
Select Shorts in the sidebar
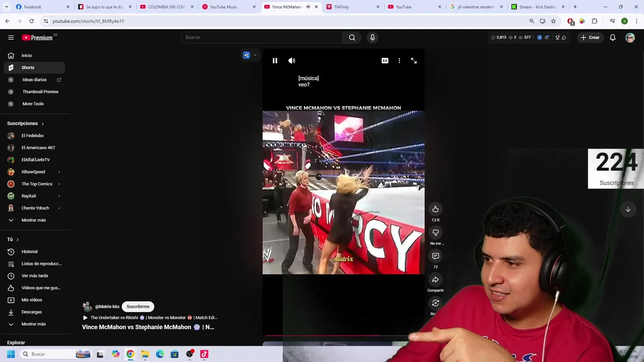[34, 67]
